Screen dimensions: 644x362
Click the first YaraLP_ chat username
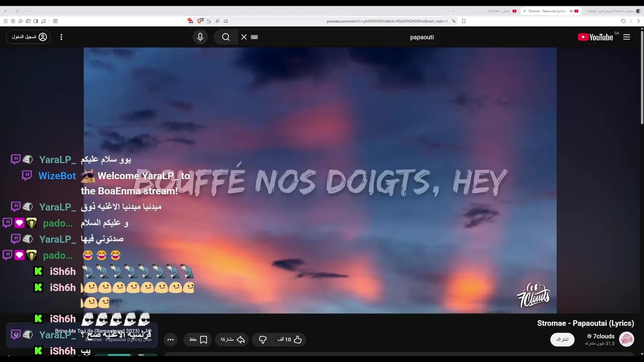[x=57, y=160]
